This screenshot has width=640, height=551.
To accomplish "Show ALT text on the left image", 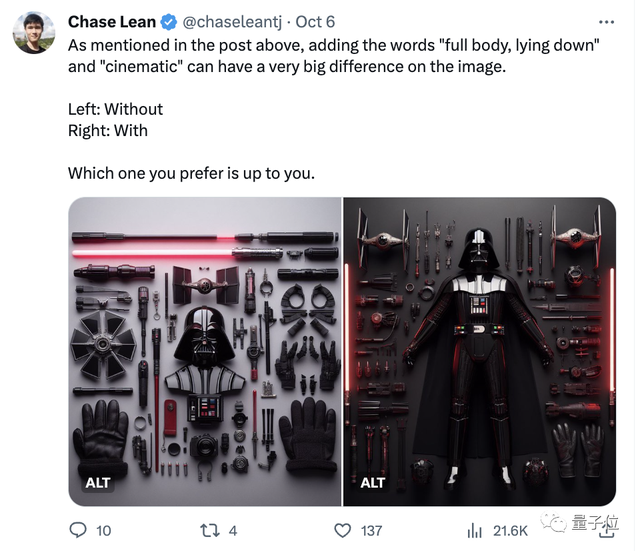I will click(98, 483).
